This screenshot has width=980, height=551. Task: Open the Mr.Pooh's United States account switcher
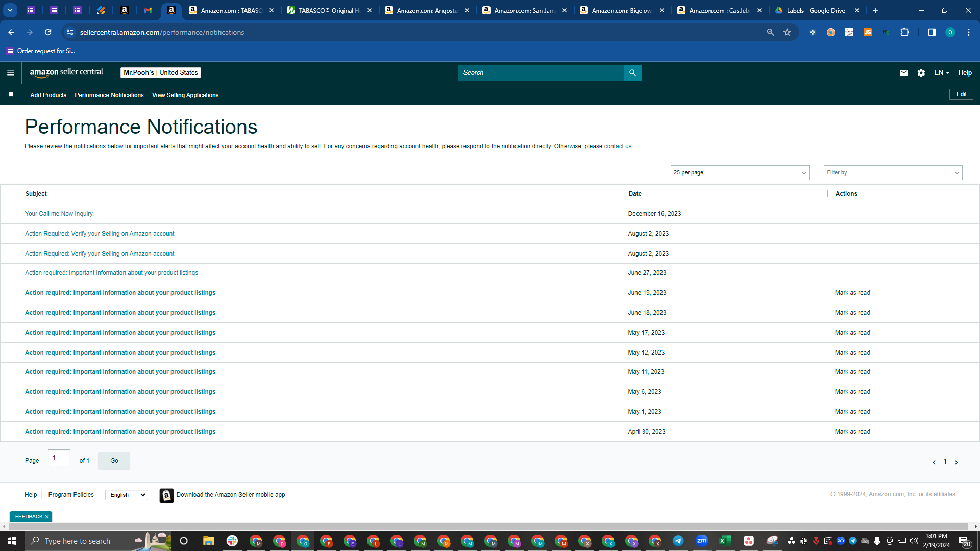(x=161, y=73)
